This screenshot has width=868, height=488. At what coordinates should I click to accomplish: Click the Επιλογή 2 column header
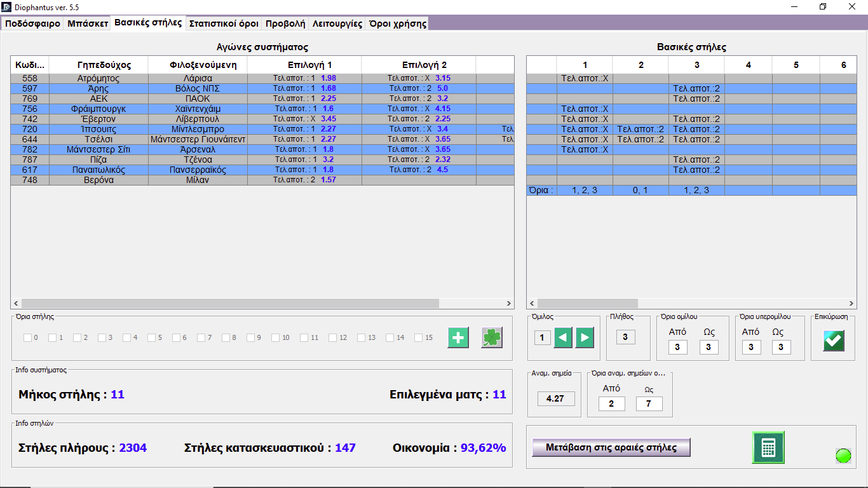point(419,65)
